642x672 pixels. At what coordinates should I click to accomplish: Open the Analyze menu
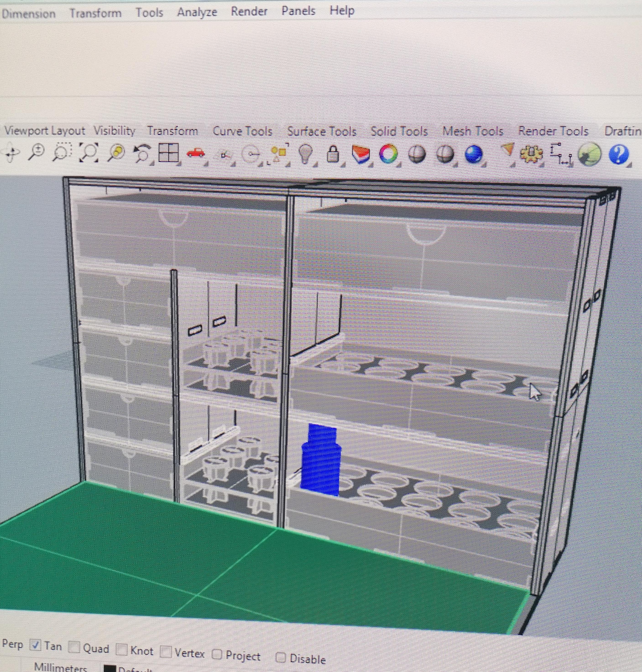tap(197, 13)
